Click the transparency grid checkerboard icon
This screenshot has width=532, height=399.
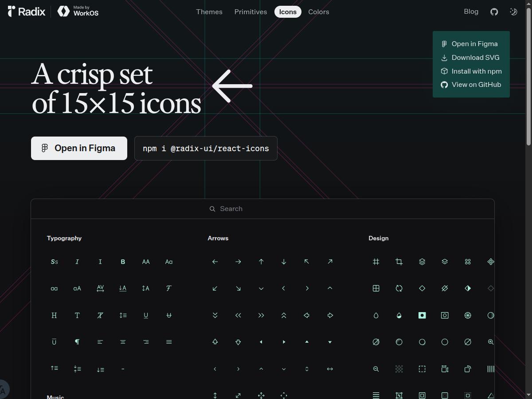pyautogui.click(x=399, y=368)
